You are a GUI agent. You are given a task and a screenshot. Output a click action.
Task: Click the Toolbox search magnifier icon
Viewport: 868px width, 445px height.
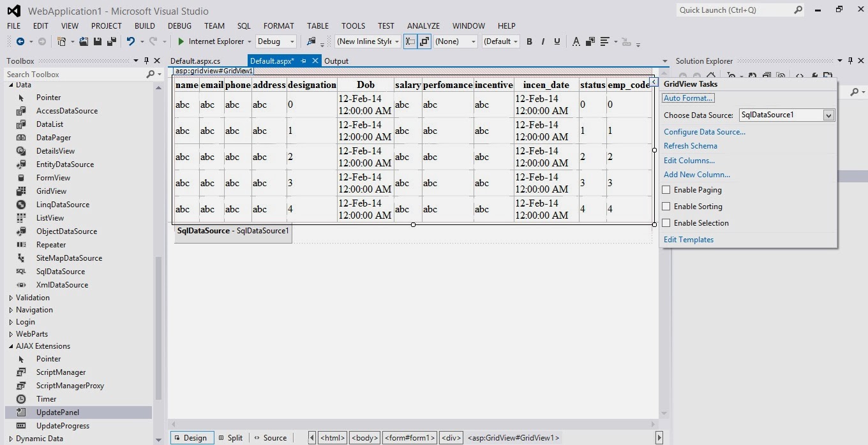pos(151,75)
